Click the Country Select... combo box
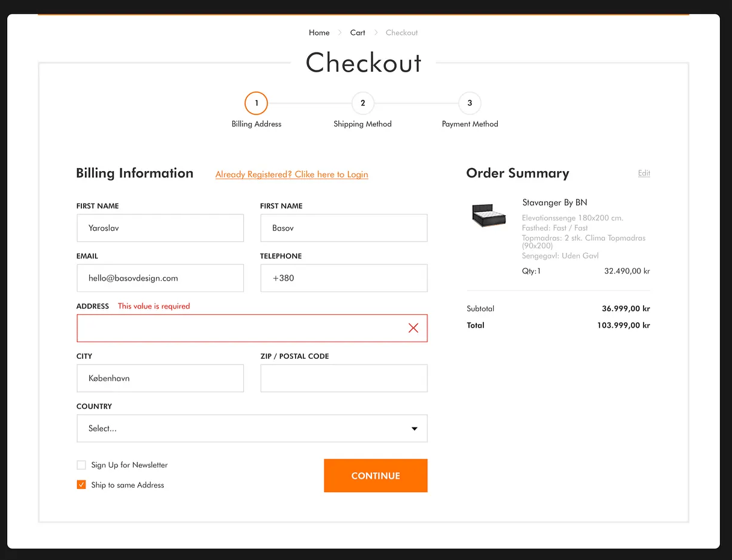This screenshot has height=560, width=732. point(241,429)
